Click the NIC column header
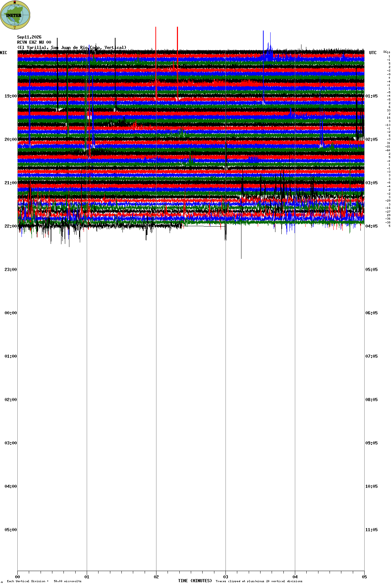Screen dimensions: 392x586 pos(3,53)
